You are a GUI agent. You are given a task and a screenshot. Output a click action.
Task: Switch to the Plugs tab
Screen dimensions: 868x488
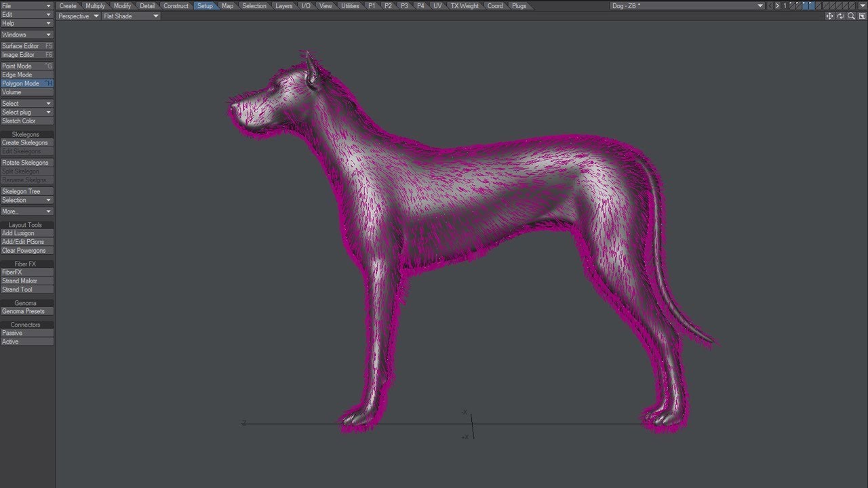(x=519, y=5)
